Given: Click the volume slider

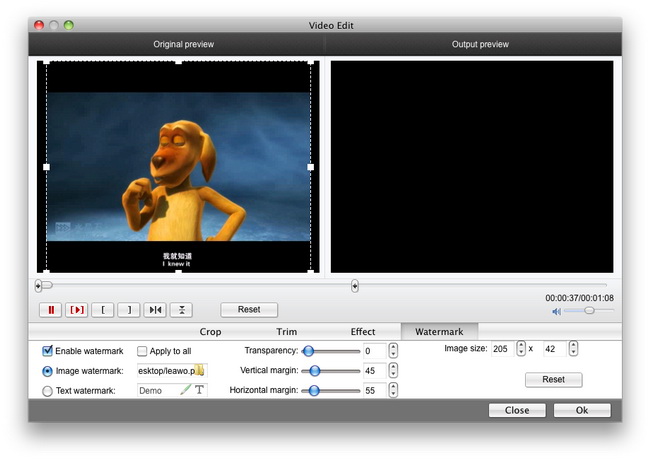Looking at the screenshot, I should [x=589, y=311].
